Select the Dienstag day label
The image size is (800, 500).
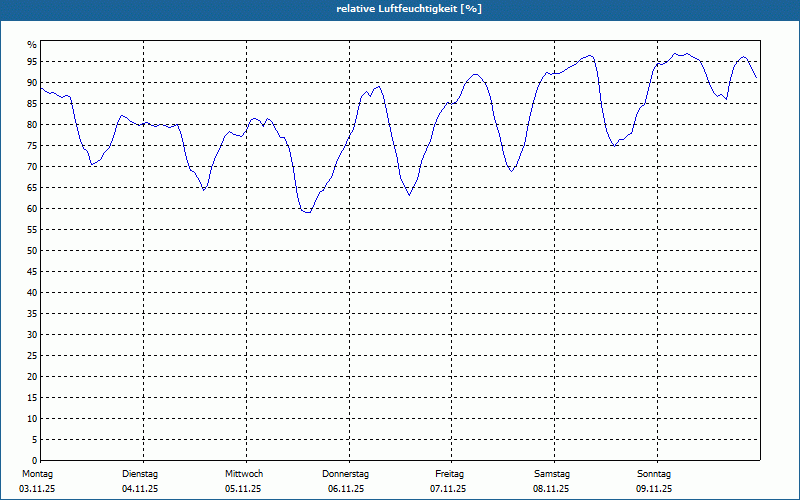click(x=140, y=474)
